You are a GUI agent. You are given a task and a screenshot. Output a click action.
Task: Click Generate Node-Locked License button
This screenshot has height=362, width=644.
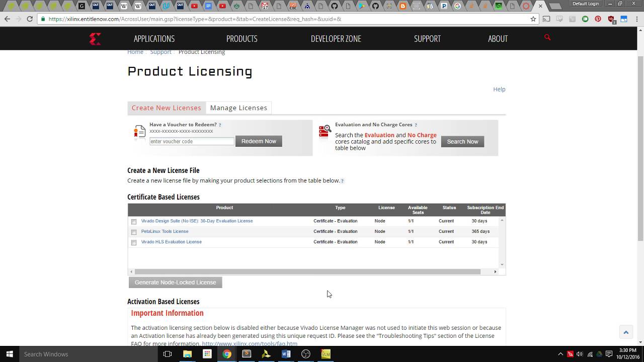(x=175, y=283)
